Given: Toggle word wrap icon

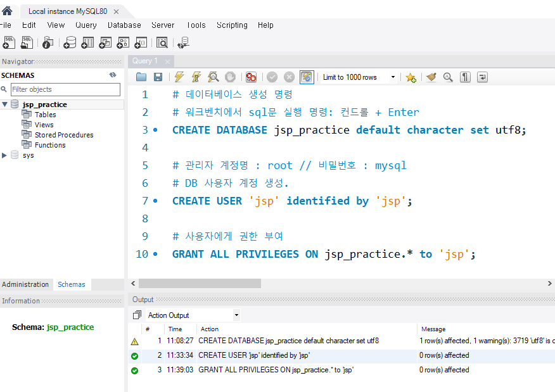Looking at the screenshot, I should click(482, 77).
